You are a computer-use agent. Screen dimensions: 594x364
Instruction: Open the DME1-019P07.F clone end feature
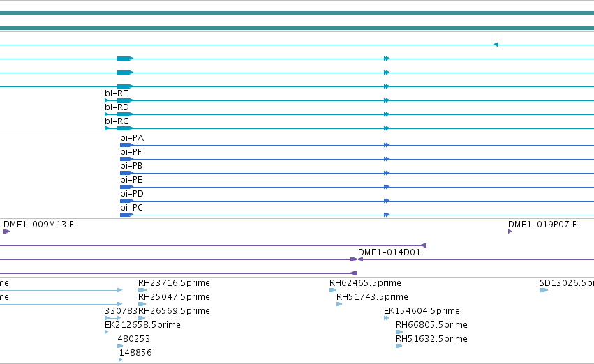[x=542, y=225]
